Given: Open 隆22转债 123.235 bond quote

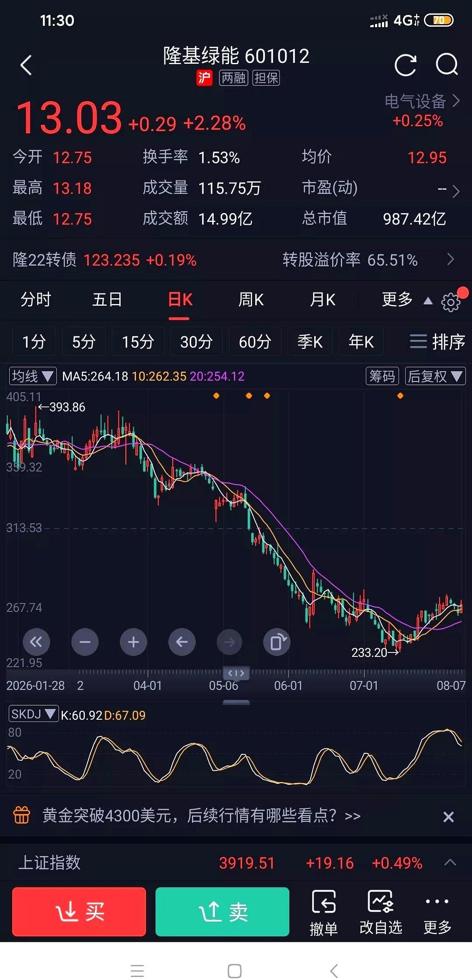Looking at the screenshot, I should [x=105, y=260].
